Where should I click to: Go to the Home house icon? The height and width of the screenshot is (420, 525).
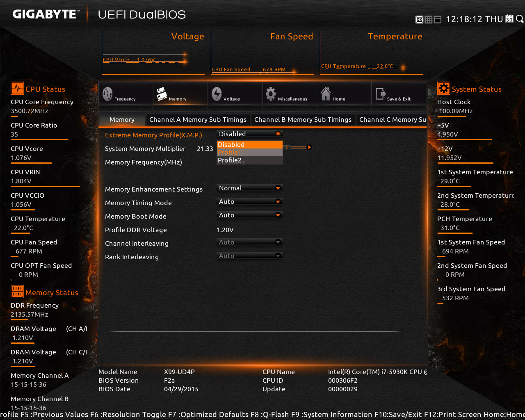point(326,94)
